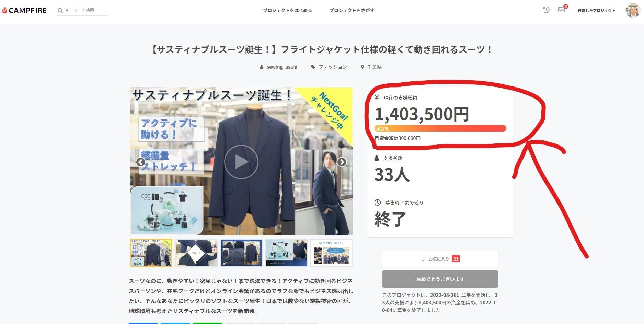Screen dimensions: 644x324
Task: Click the CAMPFIRE flame logo
Action: coord(4,10)
